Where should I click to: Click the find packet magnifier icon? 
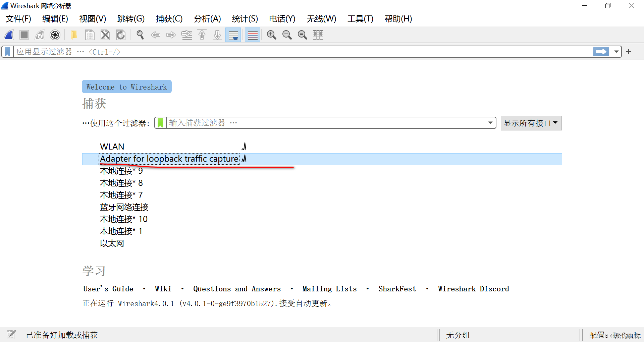click(x=140, y=35)
